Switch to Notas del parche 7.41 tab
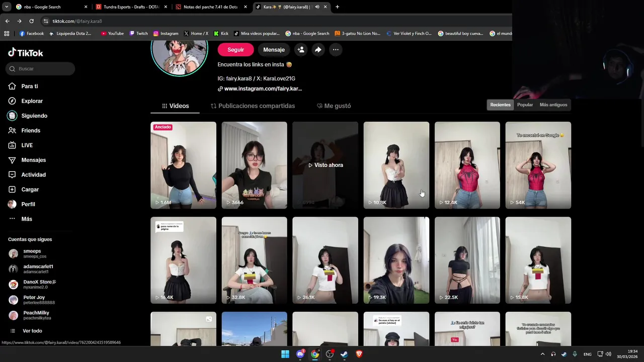This screenshot has width=644, height=362. click(x=210, y=7)
